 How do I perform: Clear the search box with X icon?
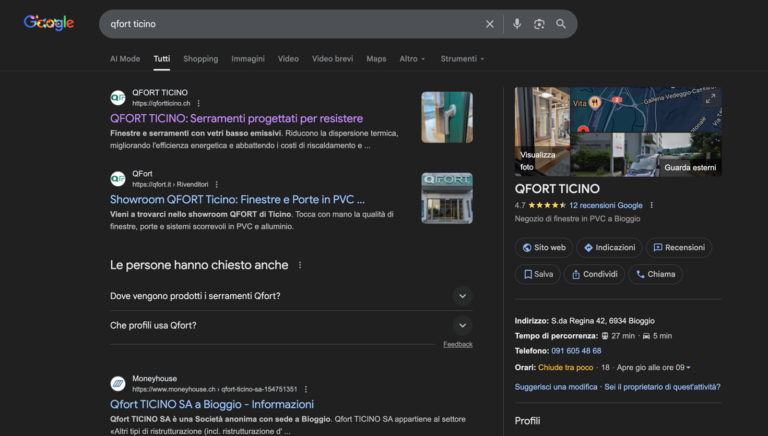490,24
